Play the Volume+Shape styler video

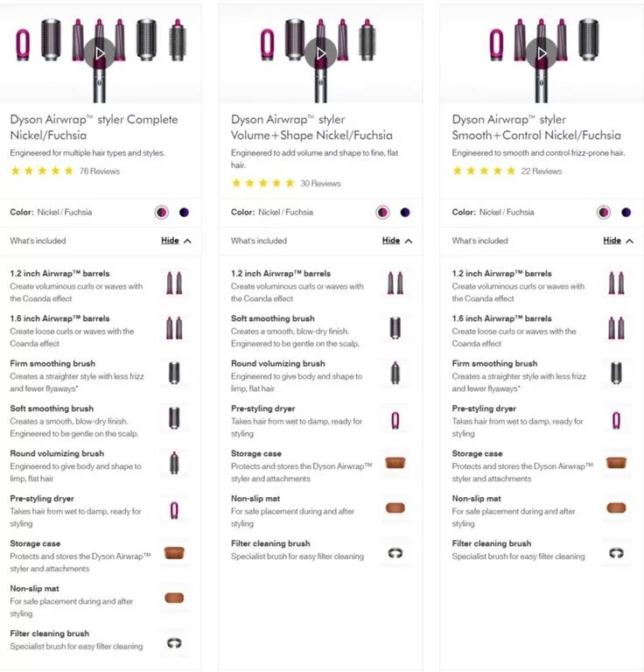coord(320,53)
